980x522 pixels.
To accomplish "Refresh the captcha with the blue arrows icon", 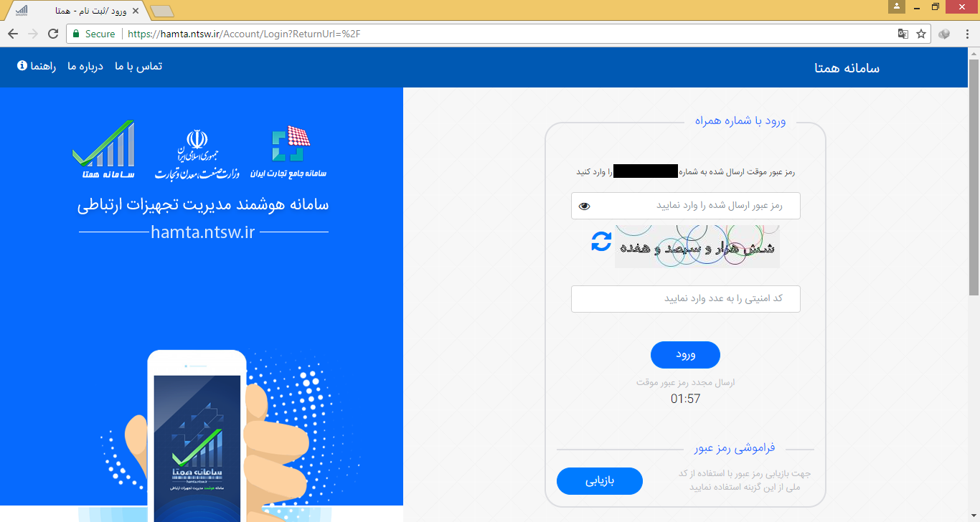I will 601,242.
